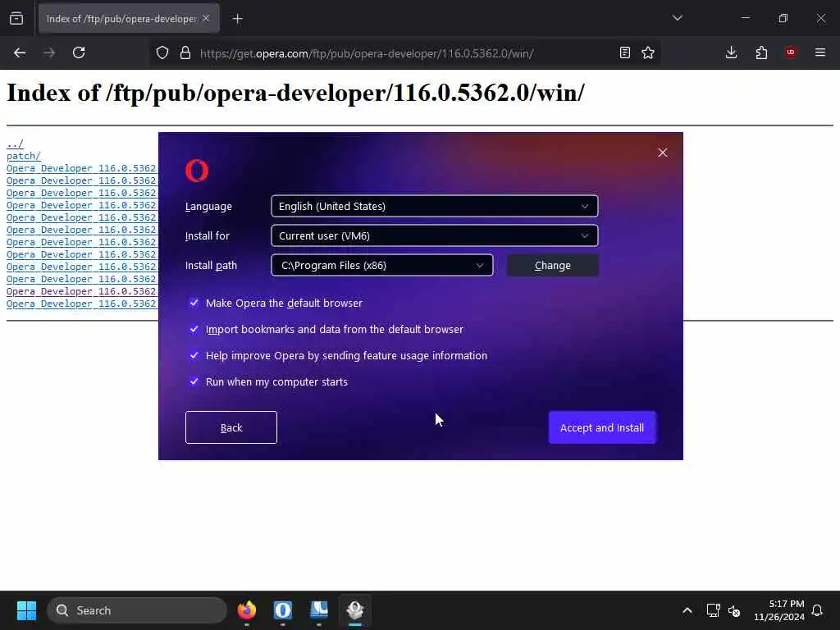Open the parent directory ../ link
Viewport: 840px width, 630px height.
[15, 144]
